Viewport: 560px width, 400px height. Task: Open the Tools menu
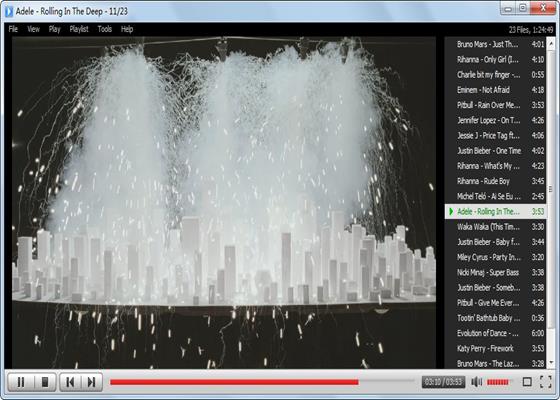(105, 29)
